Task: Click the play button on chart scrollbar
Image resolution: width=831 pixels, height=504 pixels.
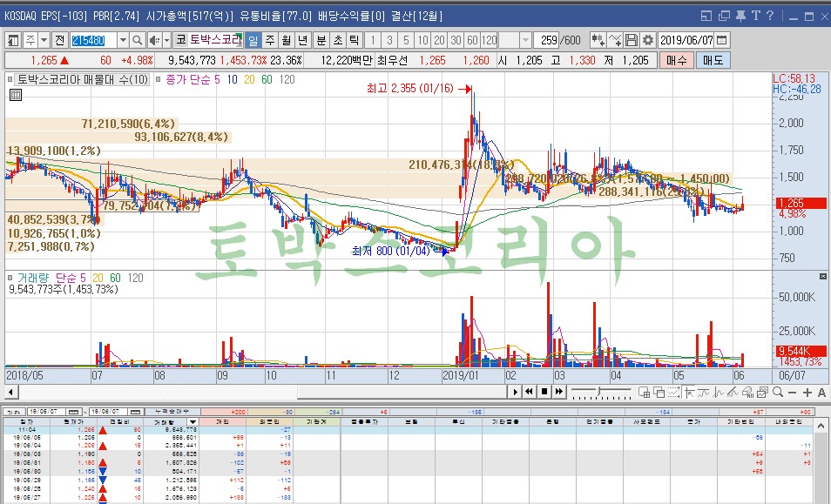Action: pos(515,392)
